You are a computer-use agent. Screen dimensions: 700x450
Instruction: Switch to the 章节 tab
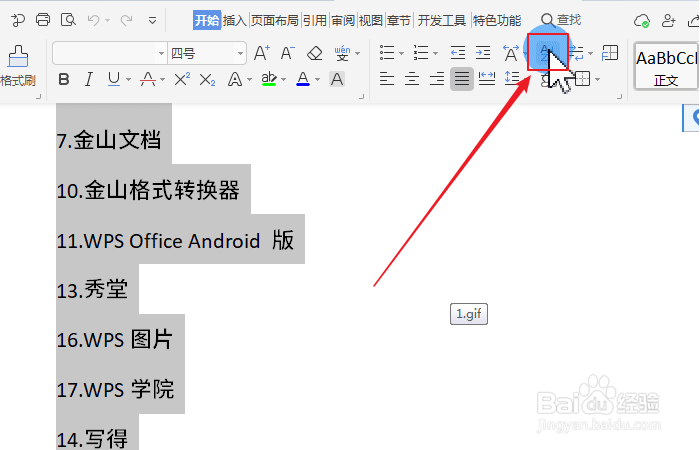(399, 20)
